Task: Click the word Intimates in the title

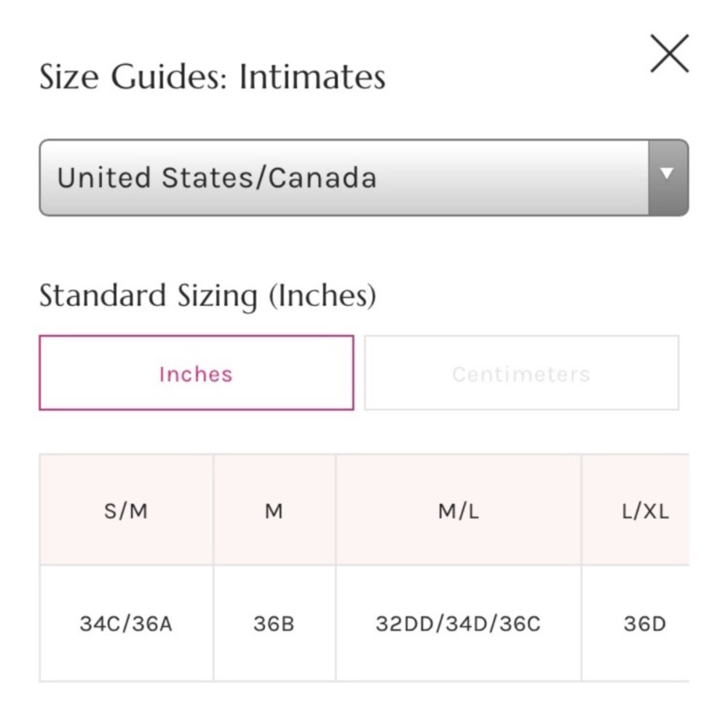Action: (x=312, y=76)
